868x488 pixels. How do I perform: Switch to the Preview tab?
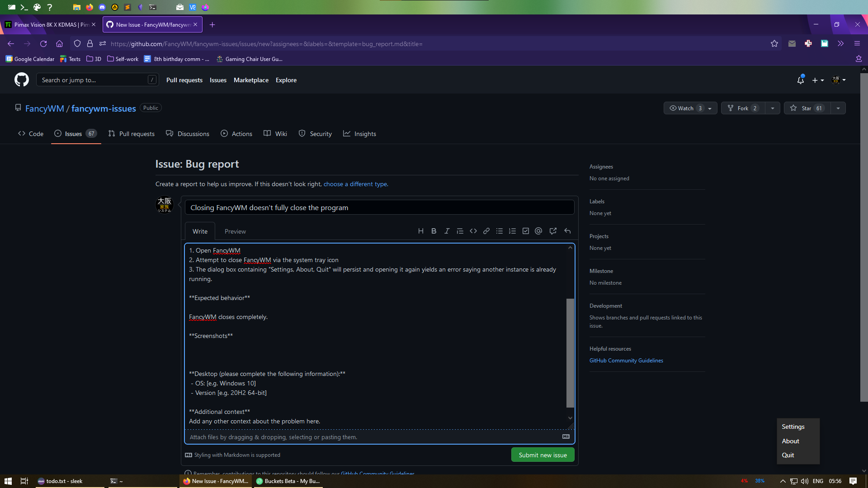(x=235, y=231)
